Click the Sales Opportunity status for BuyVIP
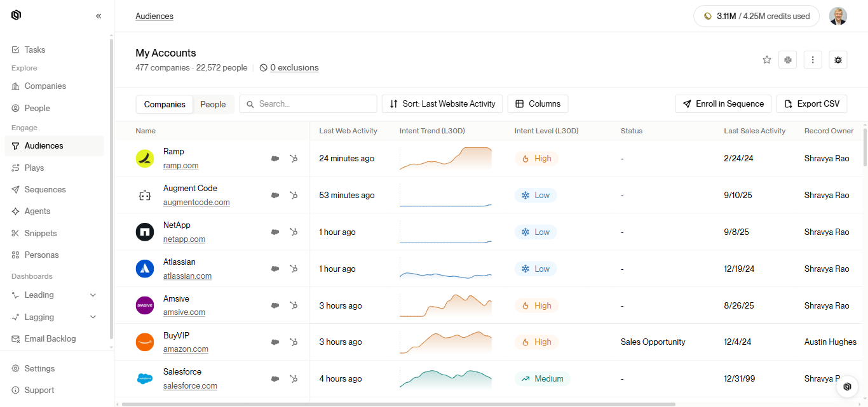This screenshot has width=868, height=407. point(653,342)
